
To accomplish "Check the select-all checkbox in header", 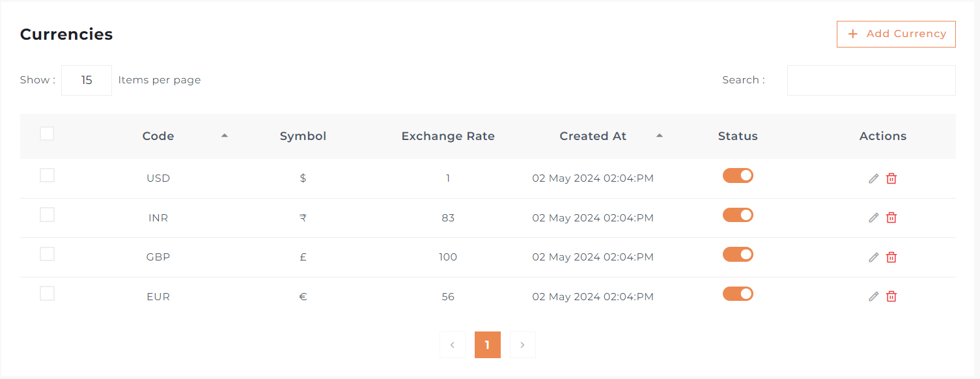I will pos(47,133).
